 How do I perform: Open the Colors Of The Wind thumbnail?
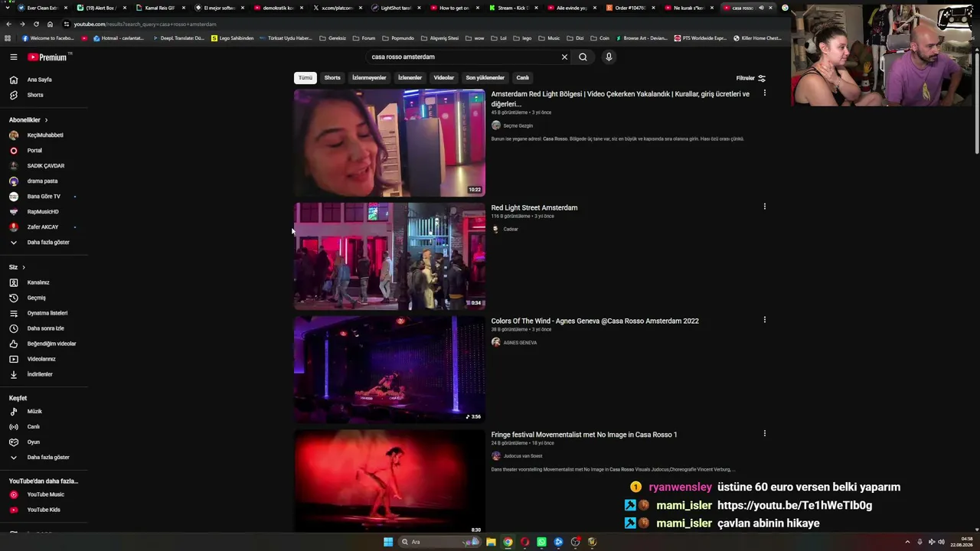click(390, 370)
